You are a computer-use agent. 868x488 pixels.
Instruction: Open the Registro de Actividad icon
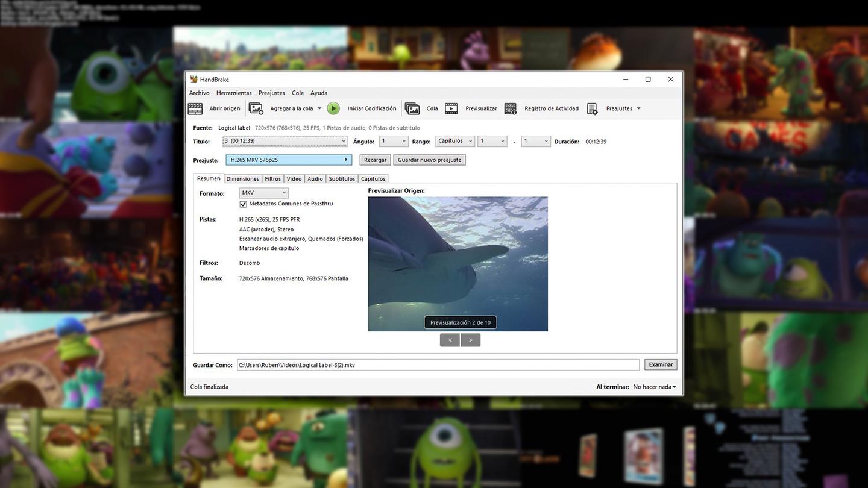[x=511, y=109]
